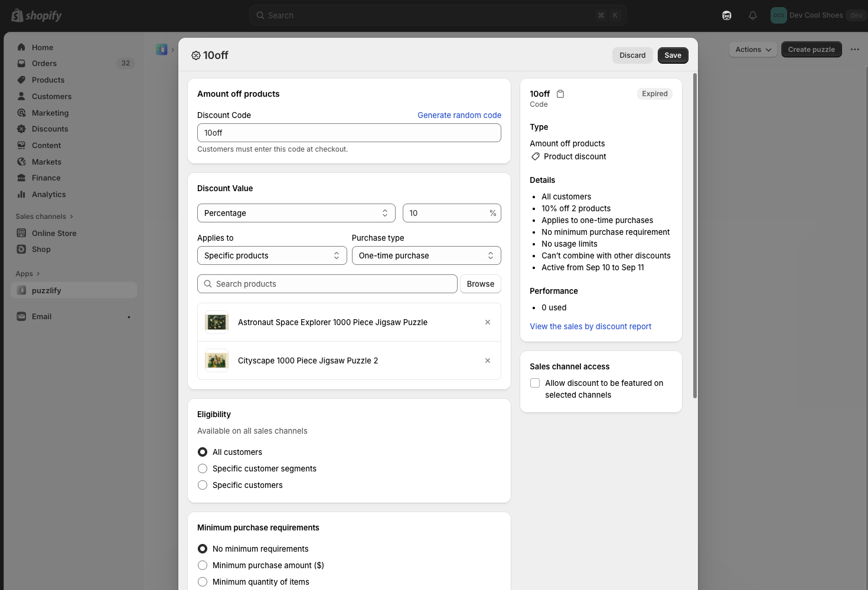The height and width of the screenshot is (590, 868).
Task: Click the Online Store icon
Action: point(21,233)
